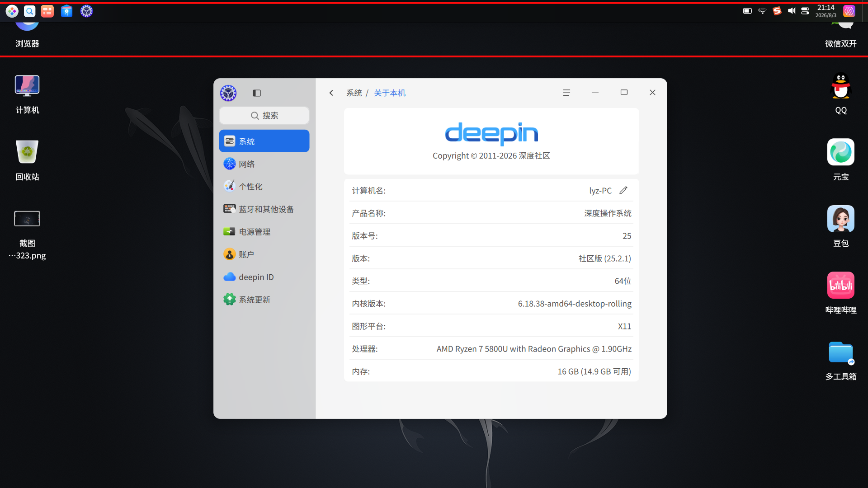Screen dimensions: 868x488
Task: Click the 关于本机 breadcrumb
Action: [390, 93]
